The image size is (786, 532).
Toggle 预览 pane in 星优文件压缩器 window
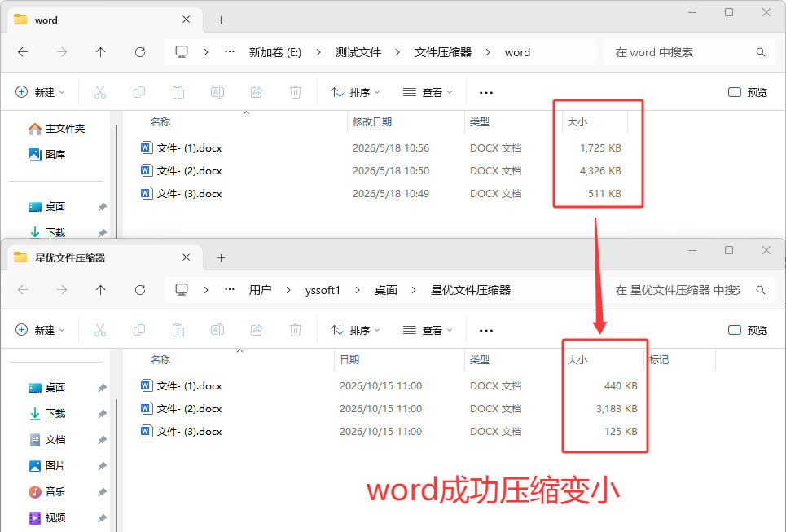[748, 330]
